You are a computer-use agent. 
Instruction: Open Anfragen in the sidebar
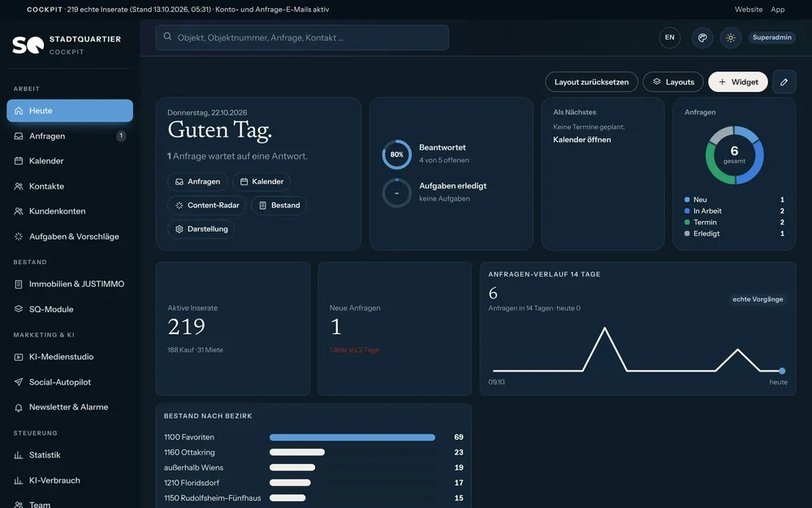tap(70, 136)
